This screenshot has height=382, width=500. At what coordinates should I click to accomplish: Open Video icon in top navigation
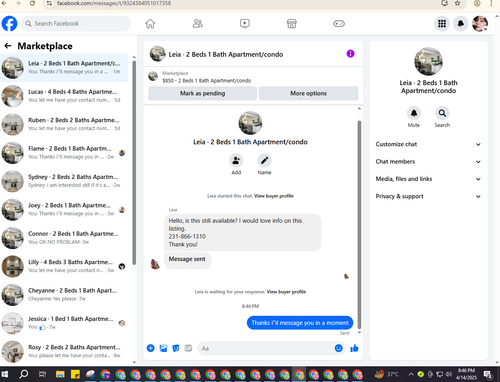point(245,24)
